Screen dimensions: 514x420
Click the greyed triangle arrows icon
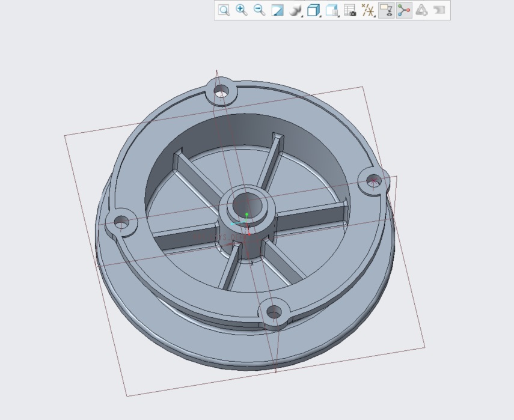[x=421, y=10]
